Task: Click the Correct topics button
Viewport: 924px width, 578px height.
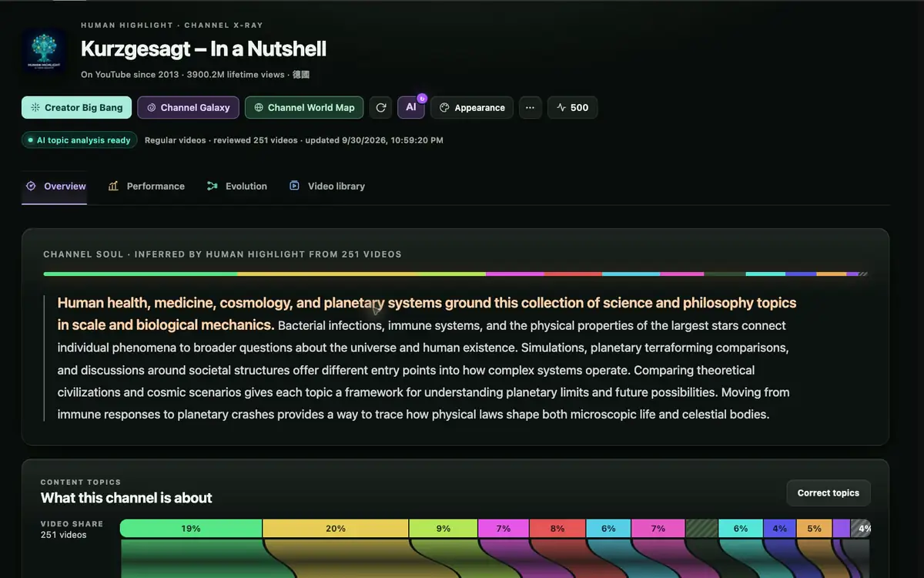Action: point(829,493)
